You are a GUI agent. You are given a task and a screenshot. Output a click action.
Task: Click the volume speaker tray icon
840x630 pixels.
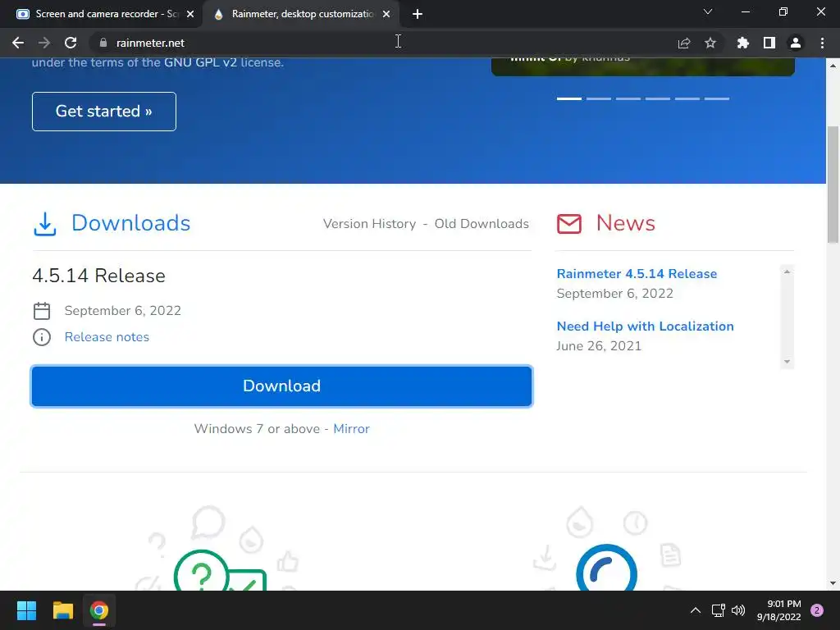[x=738, y=610]
